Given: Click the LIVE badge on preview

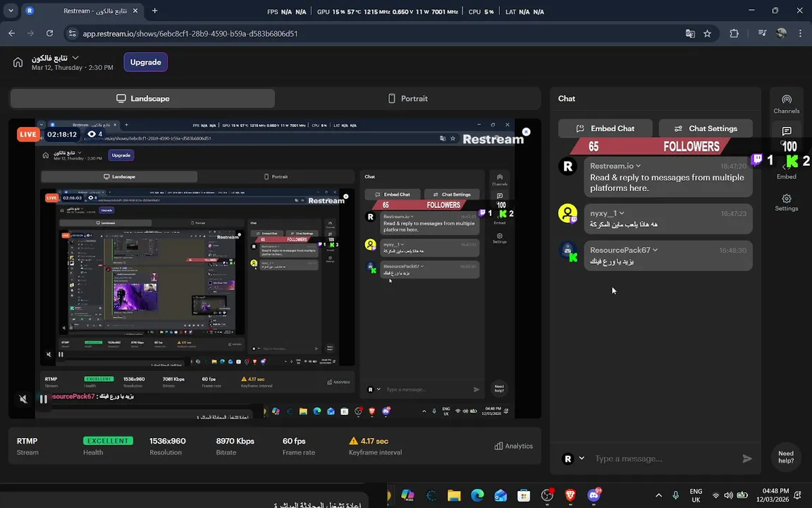Looking at the screenshot, I should [28, 134].
